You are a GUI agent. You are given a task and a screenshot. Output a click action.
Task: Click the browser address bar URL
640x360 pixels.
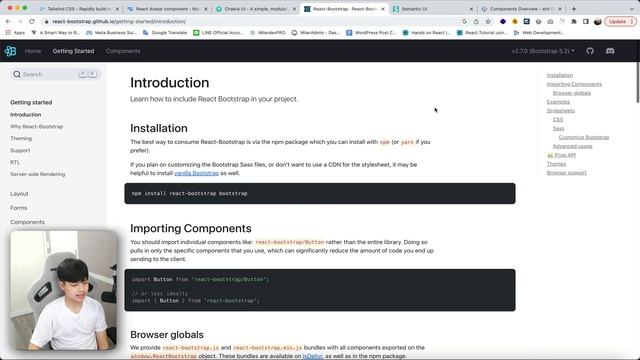119,21
